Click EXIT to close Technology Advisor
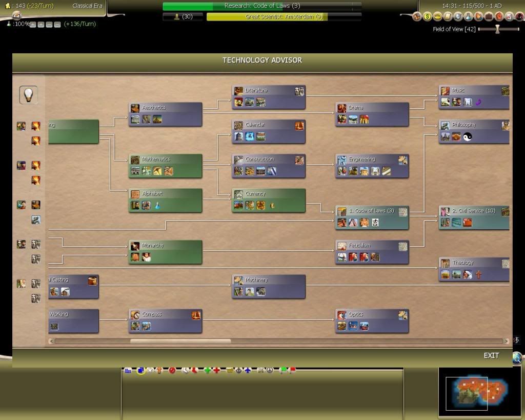The image size is (525, 420). click(x=491, y=356)
